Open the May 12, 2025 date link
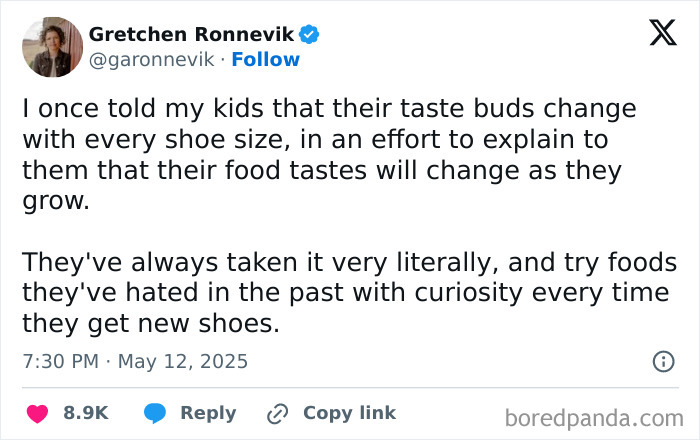This screenshot has height=440, width=700. [183, 361]
